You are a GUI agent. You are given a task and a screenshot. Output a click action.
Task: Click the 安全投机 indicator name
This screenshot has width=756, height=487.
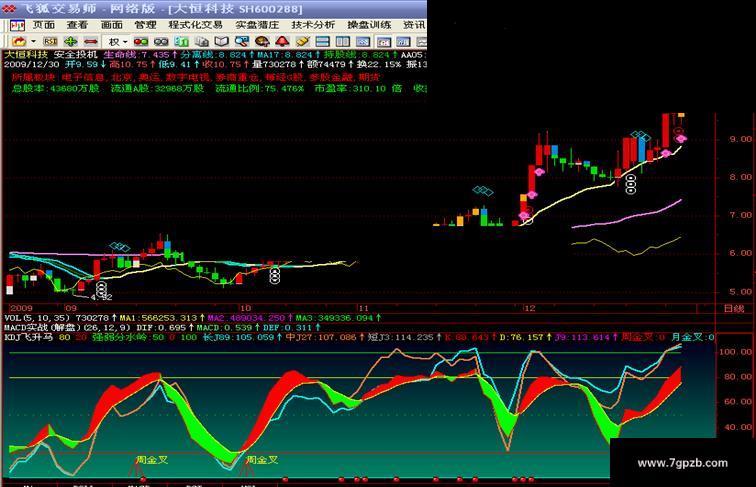76,54
